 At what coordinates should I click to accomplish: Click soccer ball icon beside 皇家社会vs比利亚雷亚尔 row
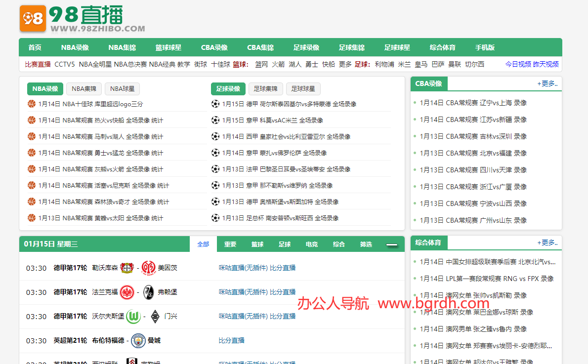[x=215, y=136]
